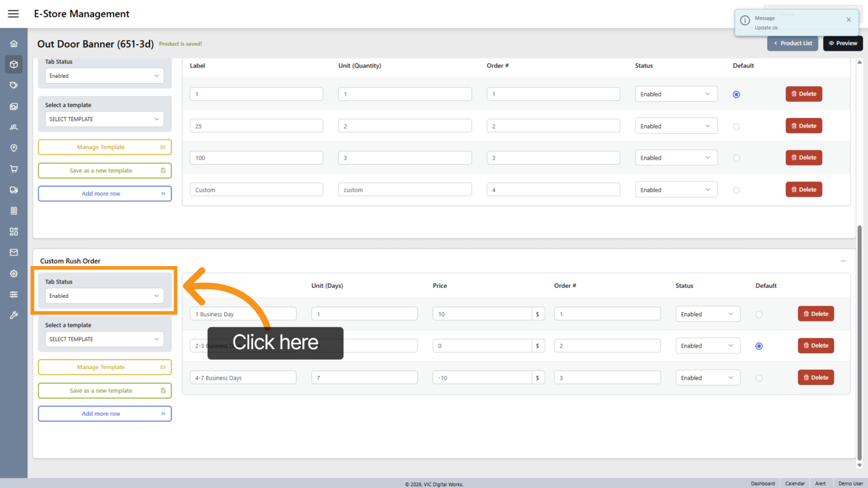Click the delivery truck sidebar icon

click(14, 190)
